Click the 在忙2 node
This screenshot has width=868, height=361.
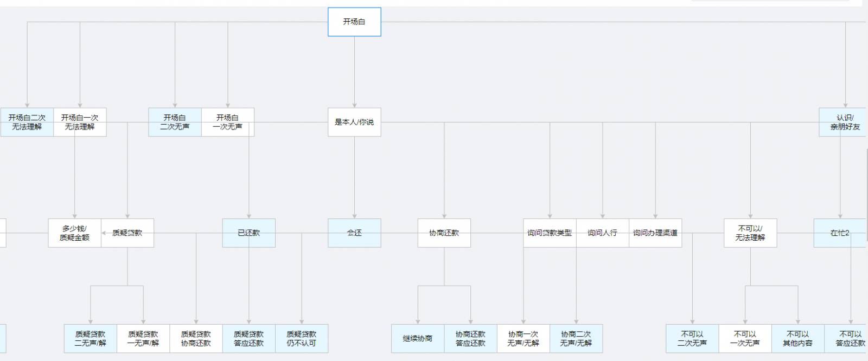coord(840,233)
